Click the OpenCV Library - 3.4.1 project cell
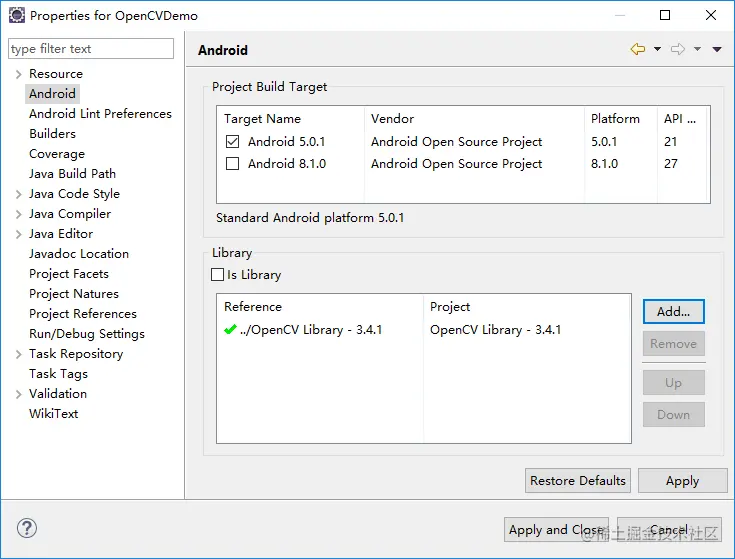The image size is (735, 559). pyautogui.click(x=495, y=330)
